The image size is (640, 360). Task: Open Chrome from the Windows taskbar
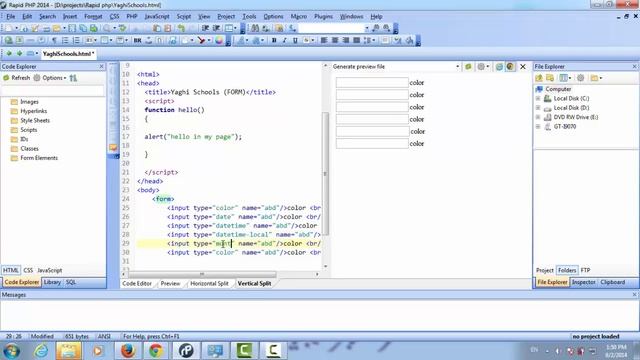pos(156,351)
